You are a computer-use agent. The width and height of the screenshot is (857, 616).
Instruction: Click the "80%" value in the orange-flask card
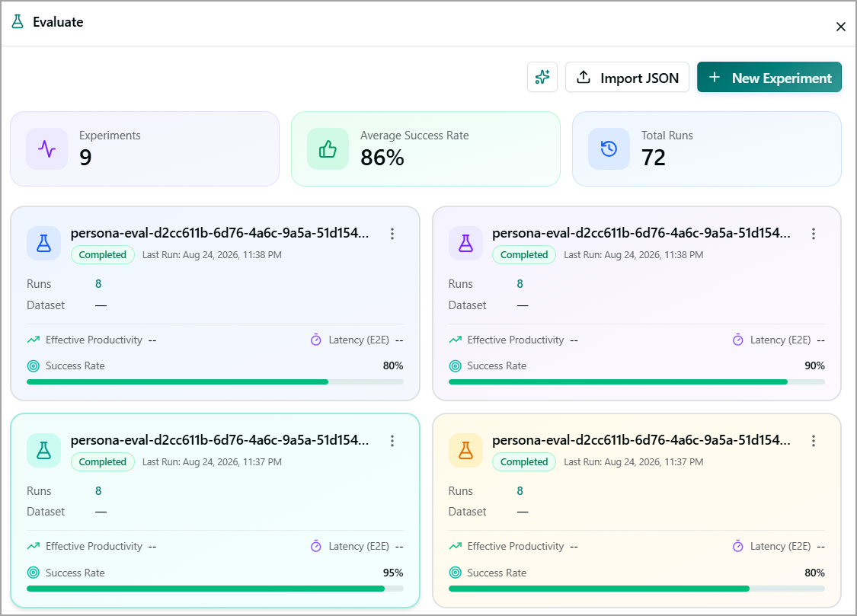tap(814, 573)
